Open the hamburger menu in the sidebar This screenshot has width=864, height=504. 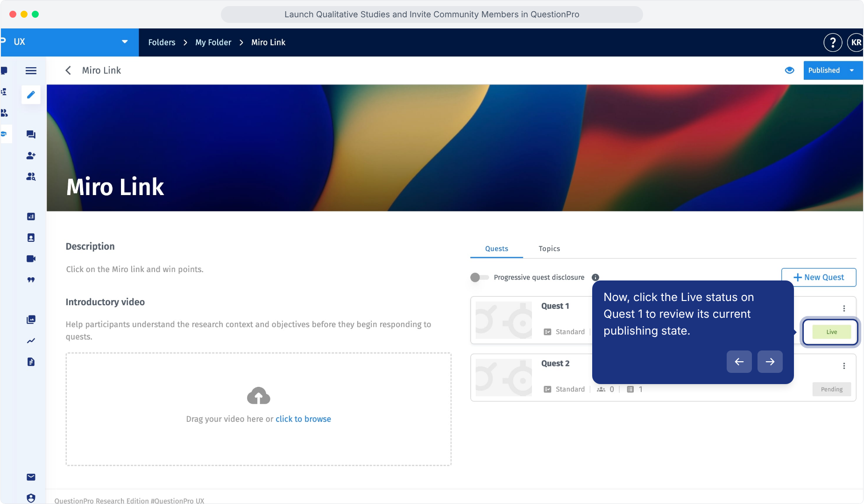click(31, 70)
